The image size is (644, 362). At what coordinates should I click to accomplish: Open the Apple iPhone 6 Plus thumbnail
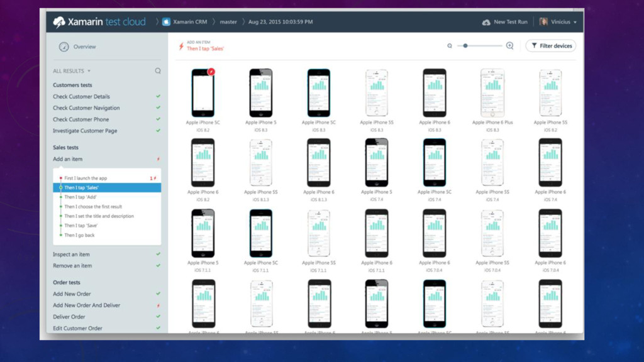[x=492, y=93]
